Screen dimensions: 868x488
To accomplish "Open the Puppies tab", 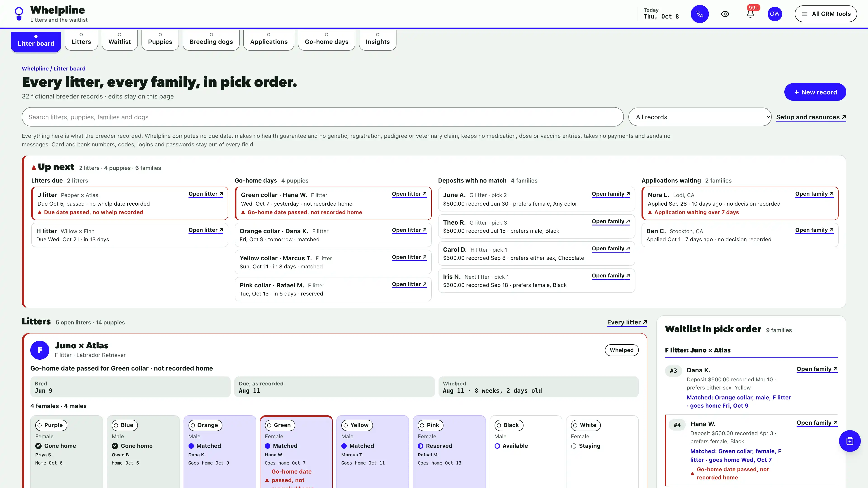I will click(x=160, y=40).
